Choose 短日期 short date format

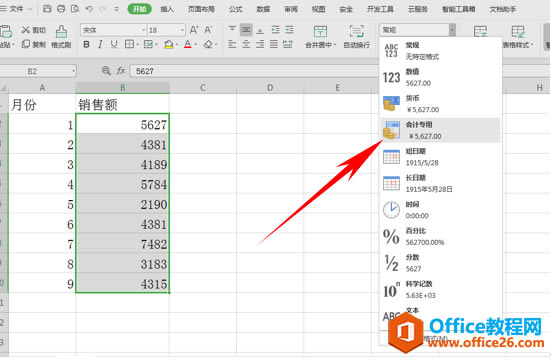(x=440, y=157)
